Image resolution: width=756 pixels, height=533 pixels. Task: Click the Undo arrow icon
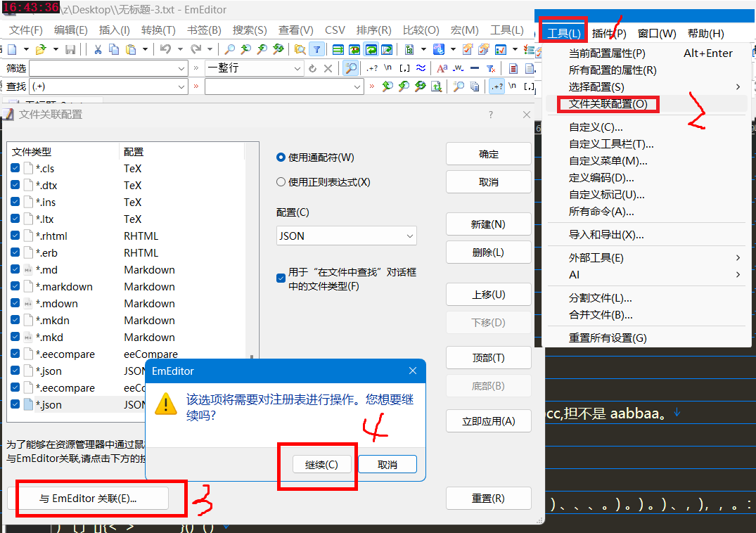click(x=165, y=49)
